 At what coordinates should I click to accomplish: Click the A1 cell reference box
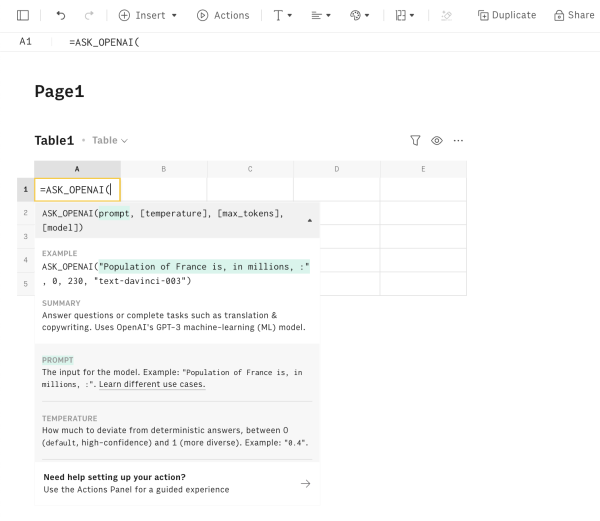(26, 42)
